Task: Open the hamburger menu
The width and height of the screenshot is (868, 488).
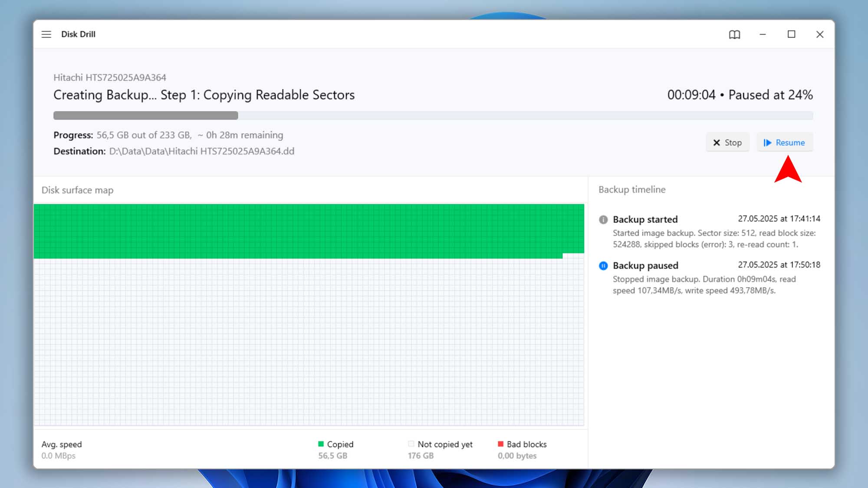Action: click(x=46, y=34)
